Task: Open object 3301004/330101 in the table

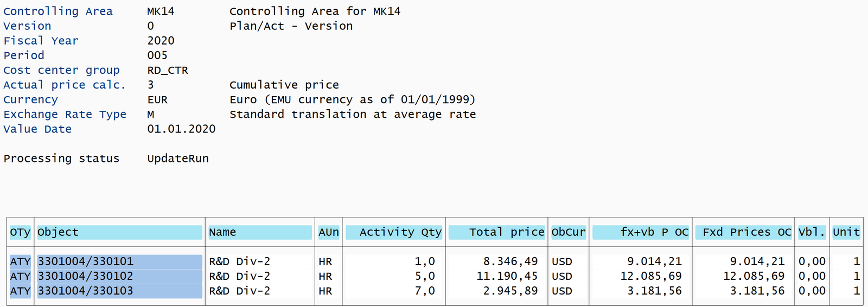Action: 85,261
